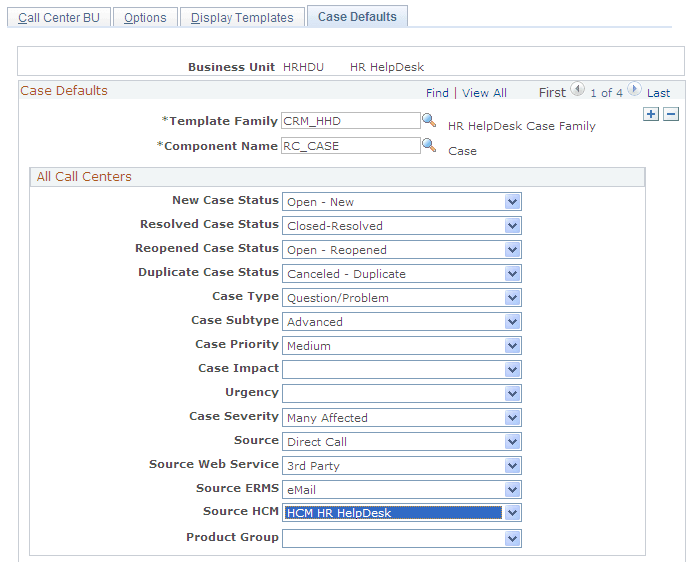Open Source dropdown showing Direct Call
Screen dimensions: 694x562
(x=402, y=442)
